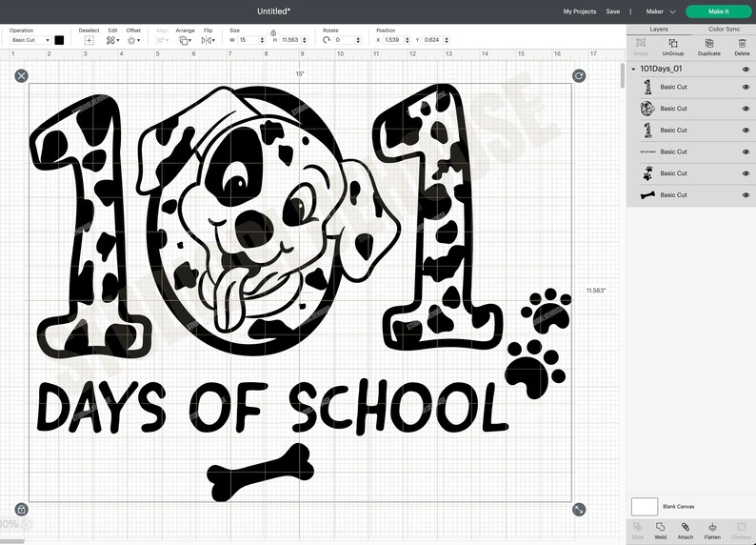The height and width of the screenshot is (545, 756).
Task: Click the Attach paperclip icon
Action: pyautogui.click(x=686, y=527)
